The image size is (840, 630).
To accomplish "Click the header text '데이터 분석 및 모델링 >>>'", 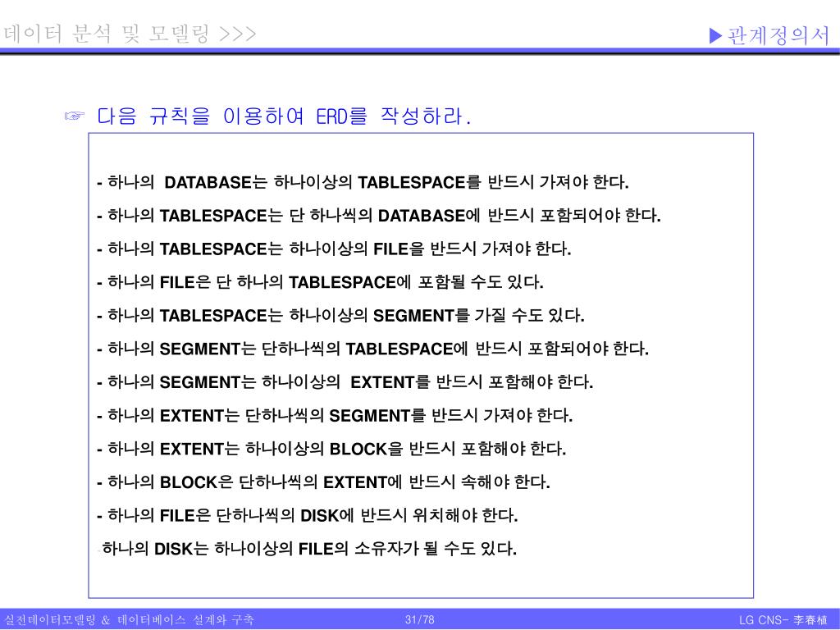I will click(130, 34).
